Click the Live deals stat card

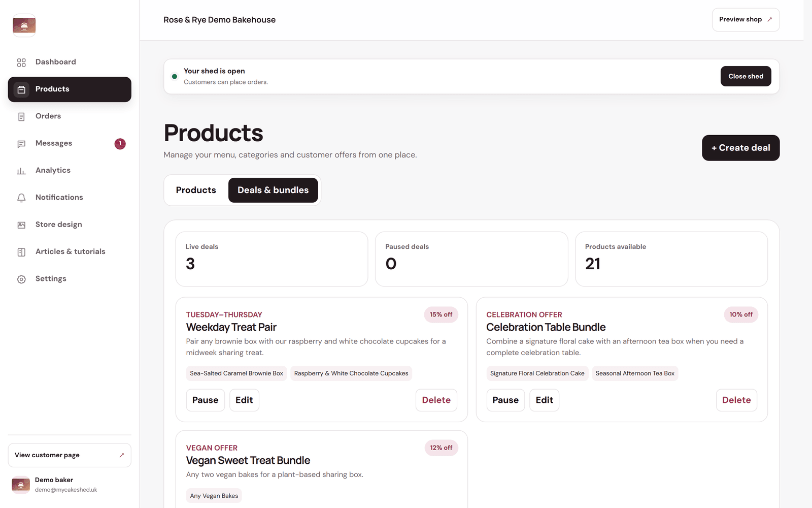(x=272, y=259)
